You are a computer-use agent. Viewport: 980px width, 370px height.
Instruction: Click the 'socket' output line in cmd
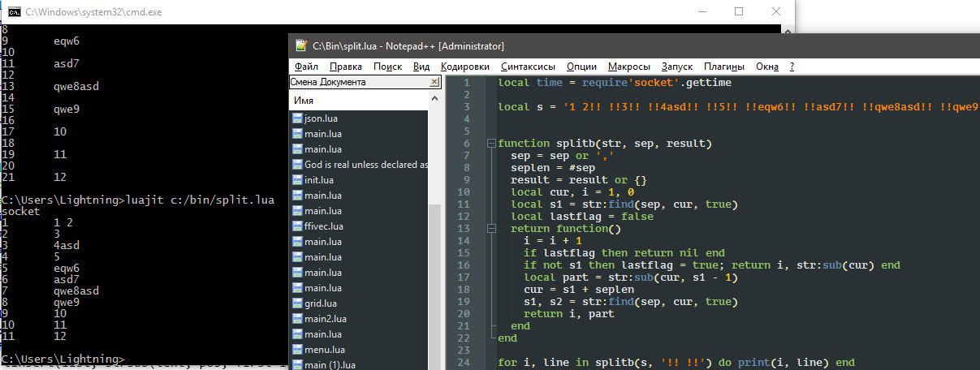pyautogui.click(x=21, y=210)
